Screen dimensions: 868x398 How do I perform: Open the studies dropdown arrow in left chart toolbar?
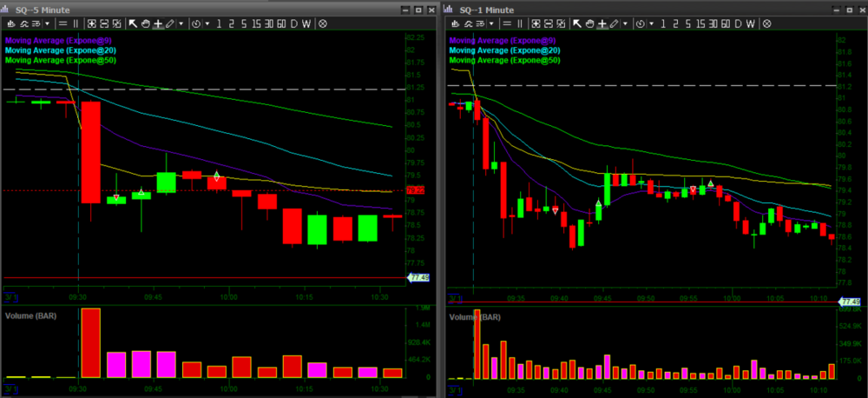47,24
